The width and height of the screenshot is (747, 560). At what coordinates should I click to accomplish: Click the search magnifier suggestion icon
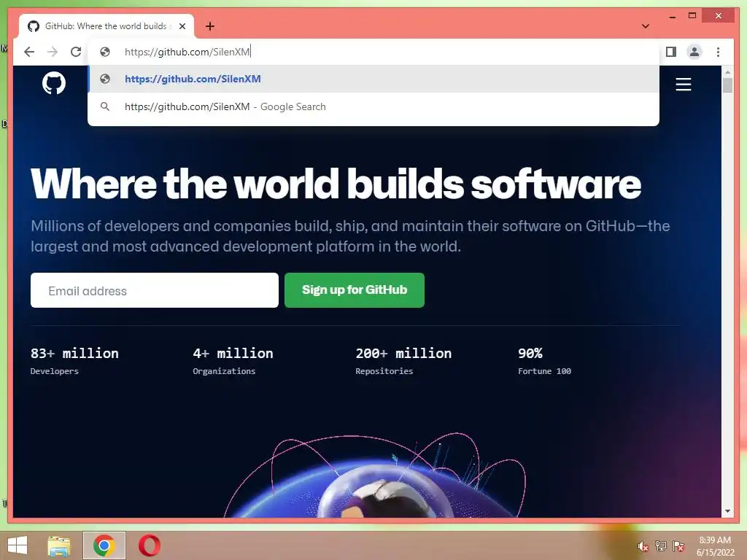[105, 106]
